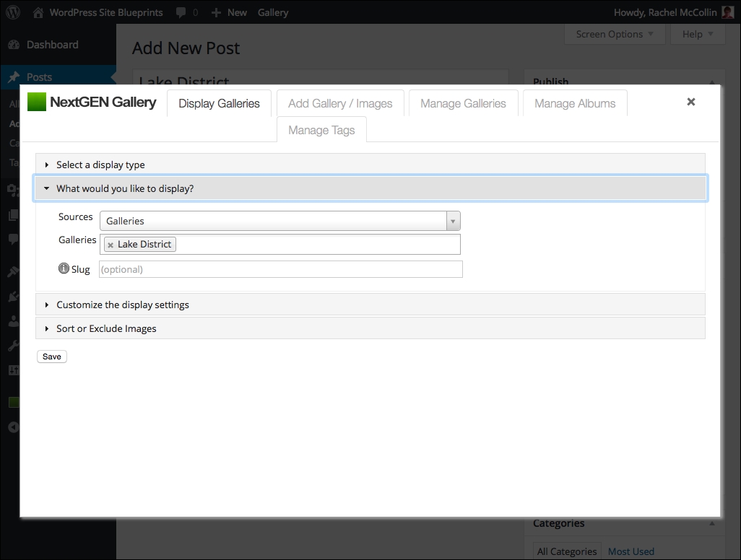Expand the Sort or Exclude Images section
This screenshot has width=741, height=560.
click(x=370, y=328)
